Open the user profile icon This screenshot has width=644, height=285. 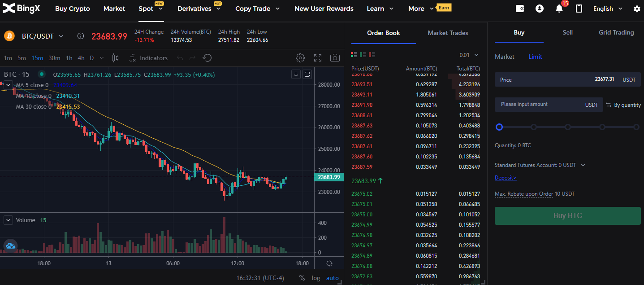540,9
